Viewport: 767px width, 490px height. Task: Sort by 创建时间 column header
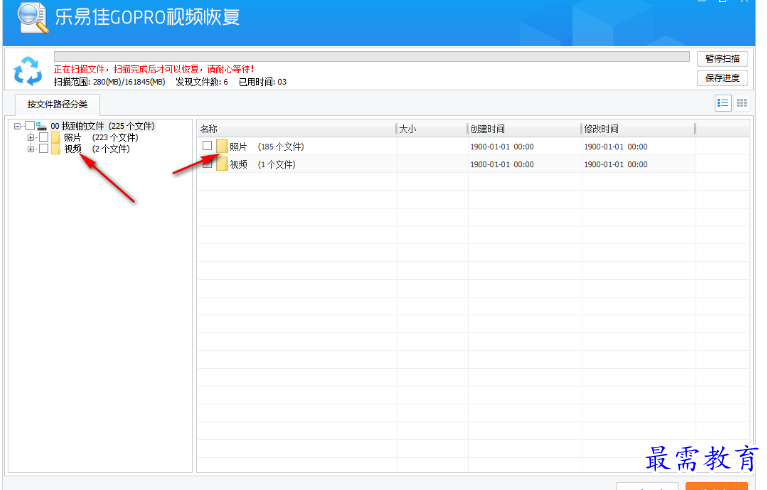524,129
